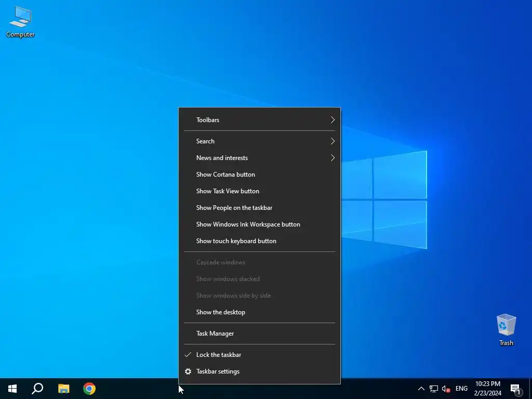The image size is (532, 399).
Task: Switch the ENG input language indicator
Action: point(461,389)
